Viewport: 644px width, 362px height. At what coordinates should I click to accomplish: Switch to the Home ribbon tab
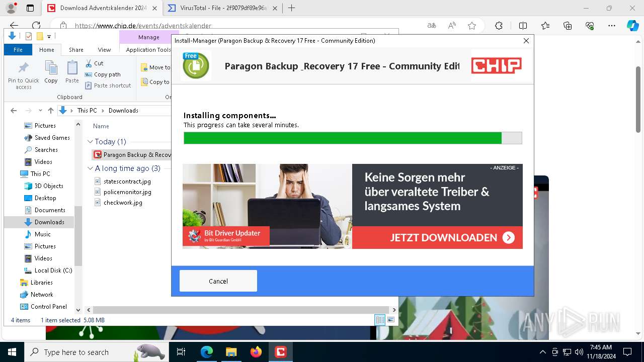[x=46, y=50]
